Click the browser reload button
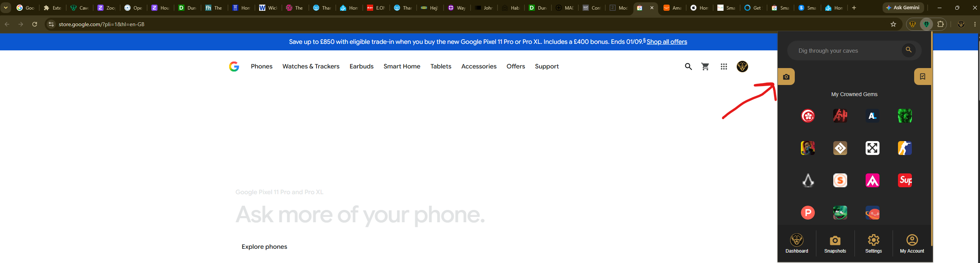The height and width of the screenshot is (263, 980). [x=35, y=24]
